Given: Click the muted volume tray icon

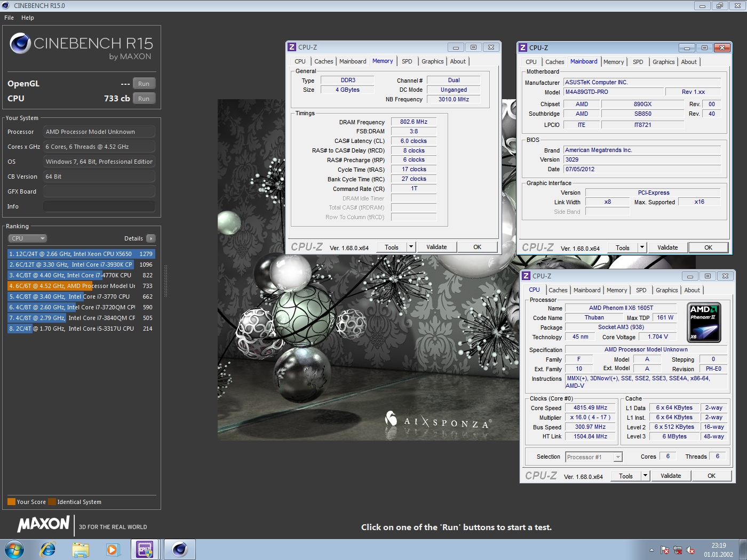Looking at the screenshot, I should [x=690, y=550].
